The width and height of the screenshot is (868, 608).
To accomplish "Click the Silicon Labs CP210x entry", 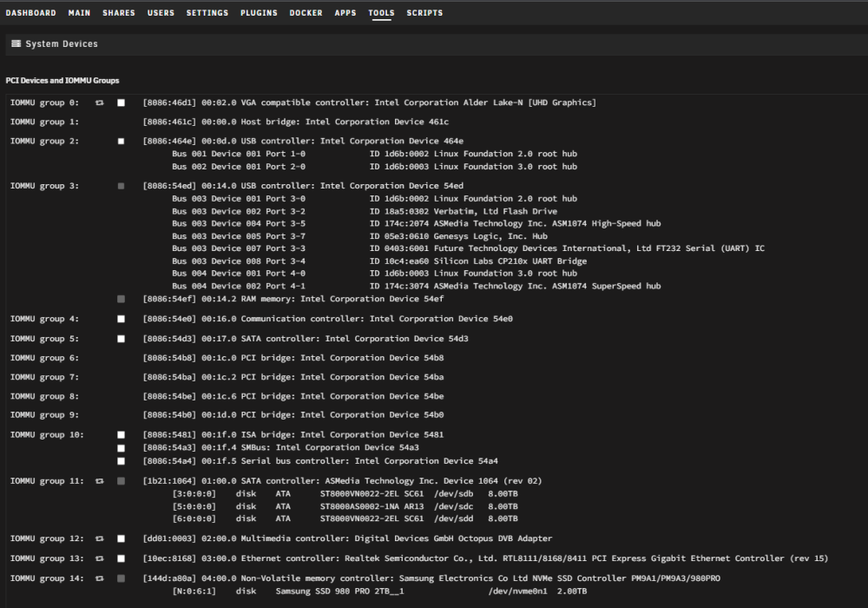I will (379, 261).
